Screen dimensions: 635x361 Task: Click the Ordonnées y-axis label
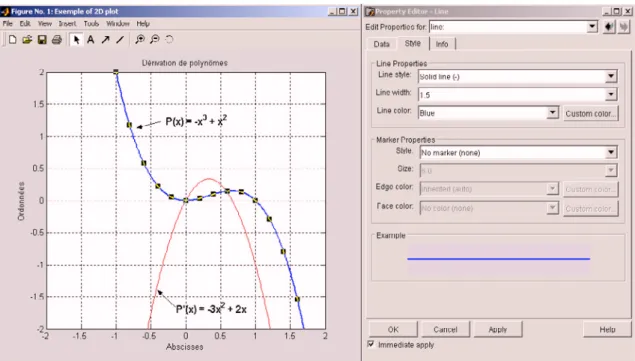click(21, 201)
